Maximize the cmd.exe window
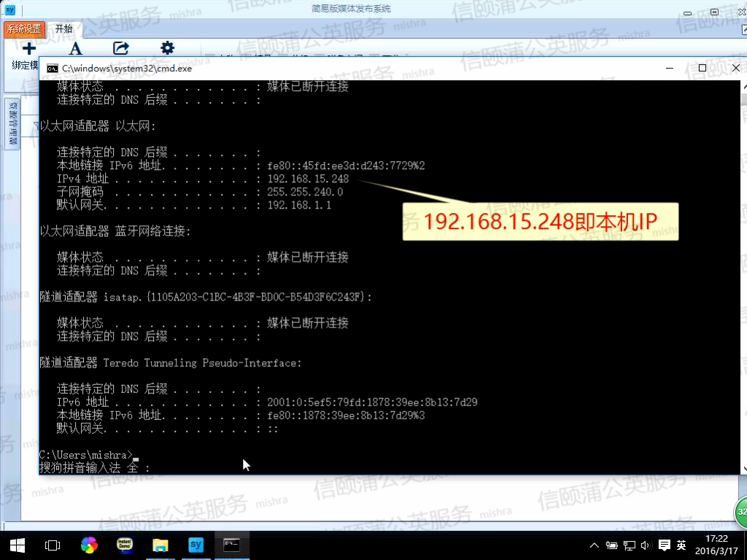Viewport: 747px width, 560px height. [x=702, y=68]
